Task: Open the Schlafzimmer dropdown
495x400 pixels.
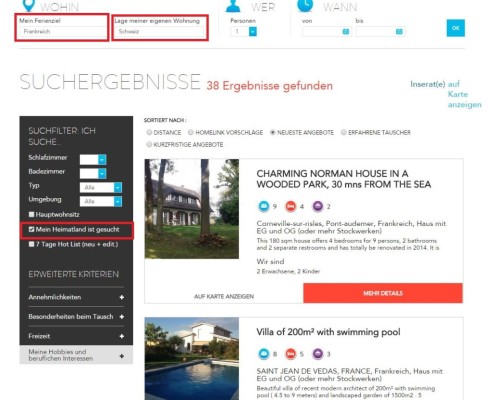Action: point(93,159)
